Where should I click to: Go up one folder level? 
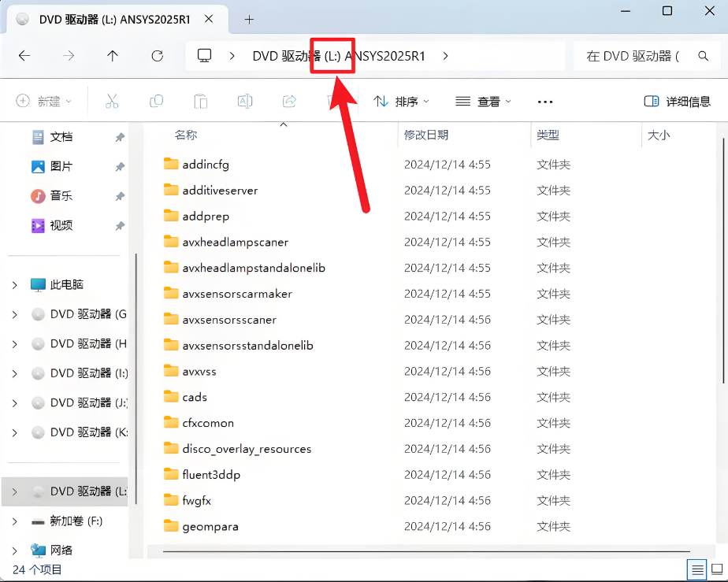[113, 56]
